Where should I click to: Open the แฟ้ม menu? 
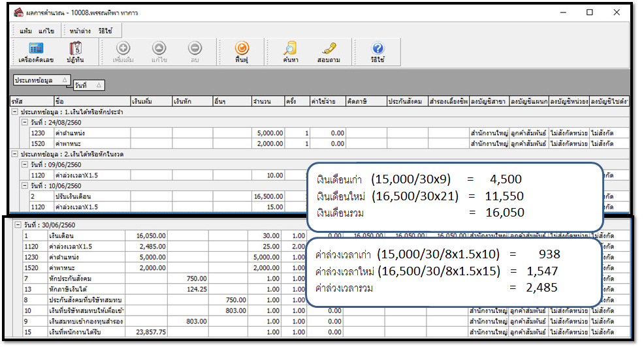pyautogui.click(x=26, y=31)
